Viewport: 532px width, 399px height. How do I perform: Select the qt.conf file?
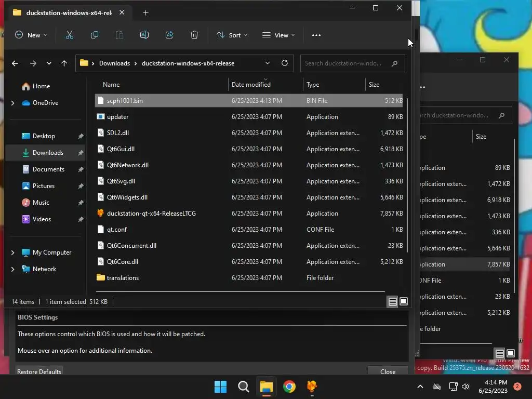[x=249, y=229]
